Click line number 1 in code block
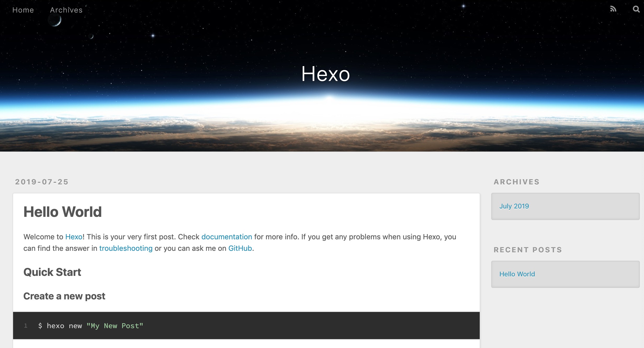The image size is (644, 348). [x=26, y=326]
